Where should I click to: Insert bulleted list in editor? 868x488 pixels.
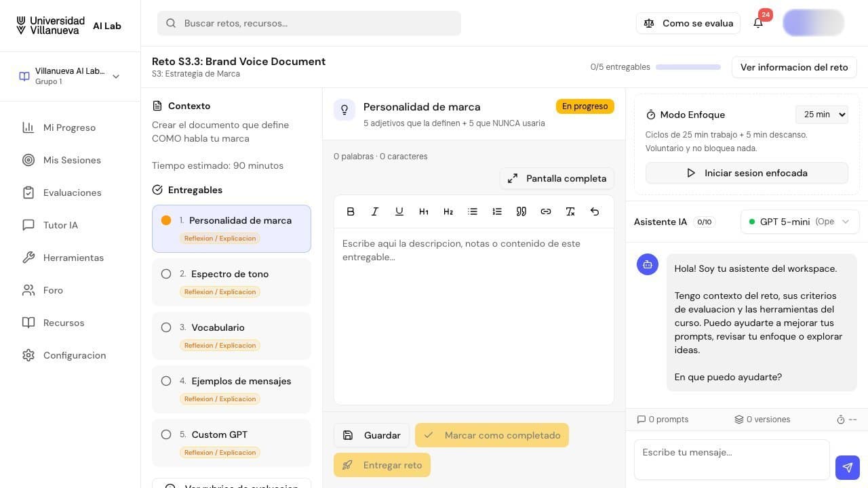pyautogui.click(x=473, y=211)
